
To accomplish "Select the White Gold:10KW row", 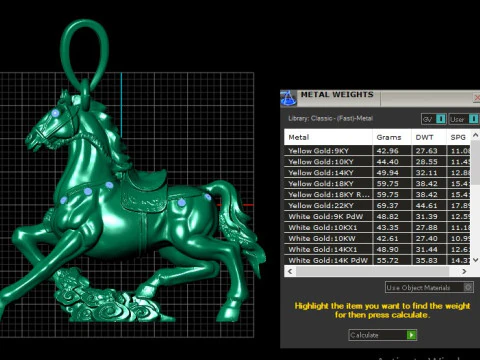I will [x=377, y=239].
